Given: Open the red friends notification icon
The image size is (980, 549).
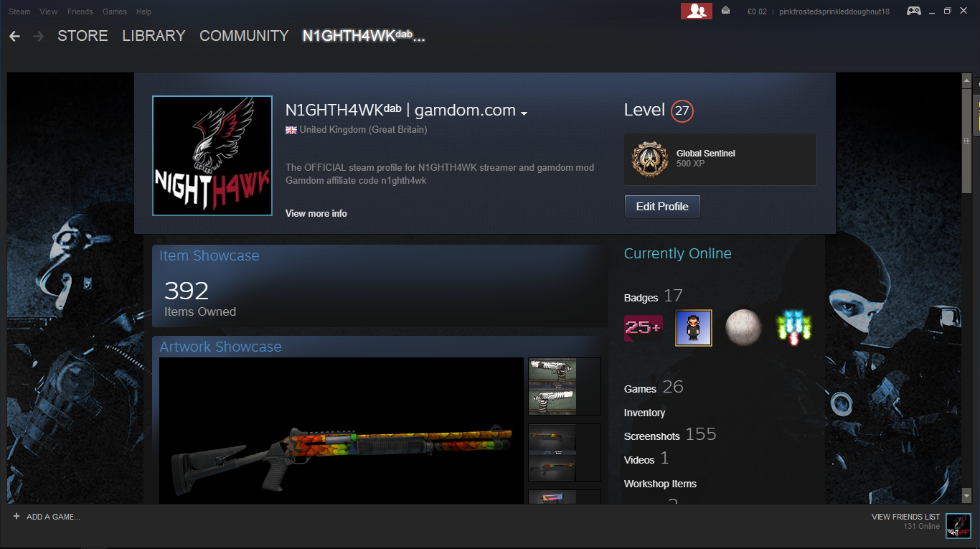Looking at the screenshot, I should tap(696, 11).
